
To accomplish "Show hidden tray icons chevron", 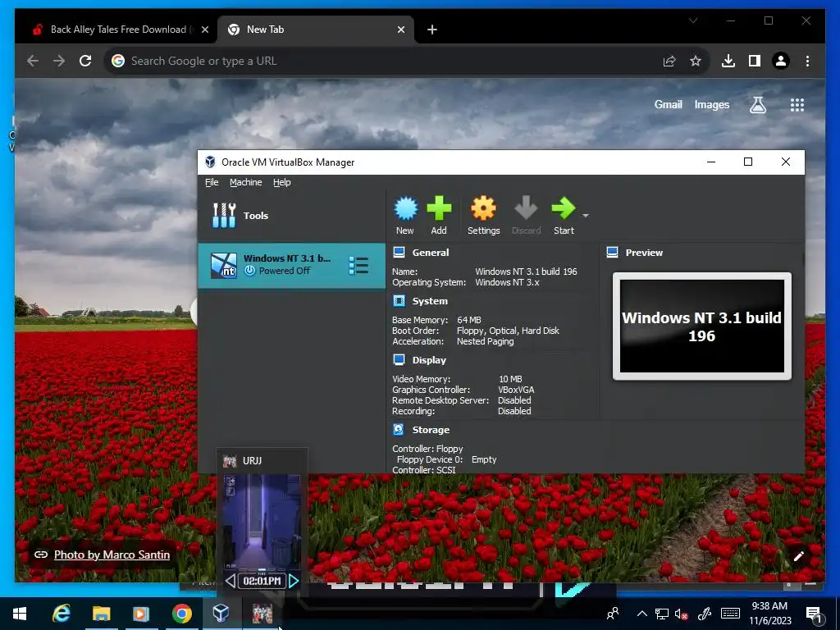I will 641,614.
